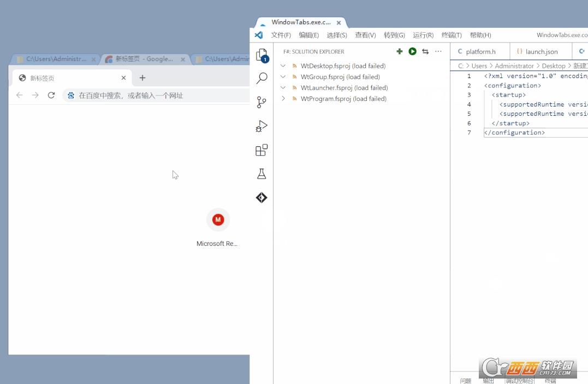Open the 编辑(E) menu
Image resolution: width=588 pixels, height=384 pixels.
(x=308, y=35)
